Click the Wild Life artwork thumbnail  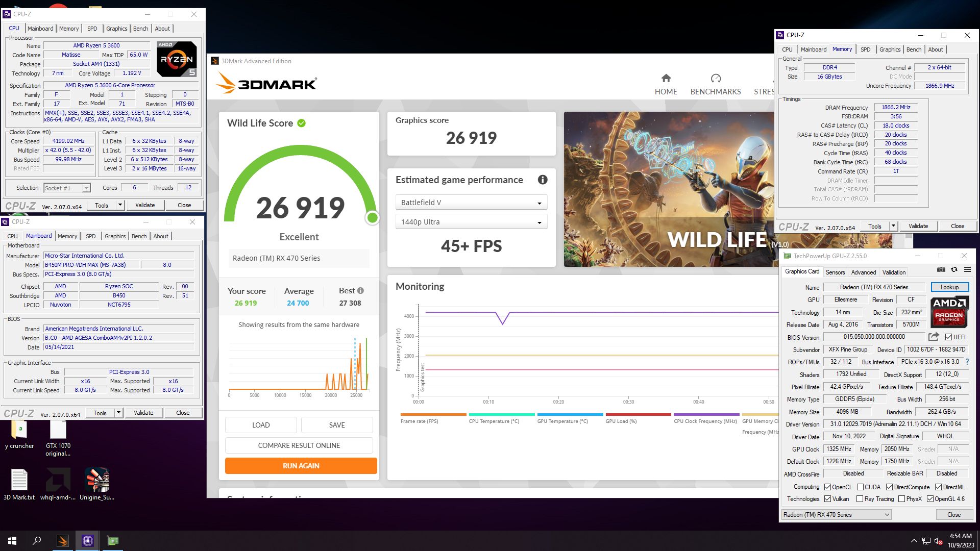(669, 189)
